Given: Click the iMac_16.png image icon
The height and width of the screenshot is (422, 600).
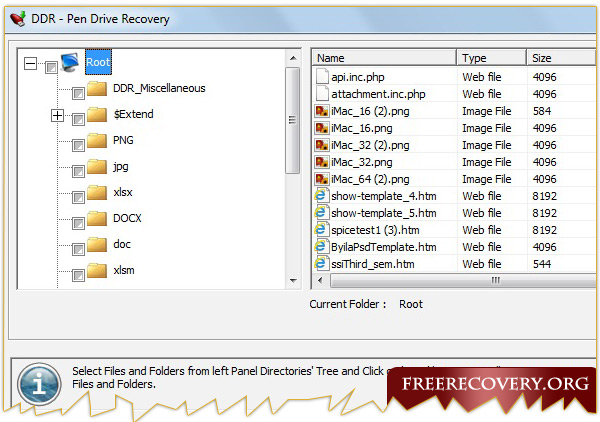Looking at the screenshot, I should pos(321,128).
